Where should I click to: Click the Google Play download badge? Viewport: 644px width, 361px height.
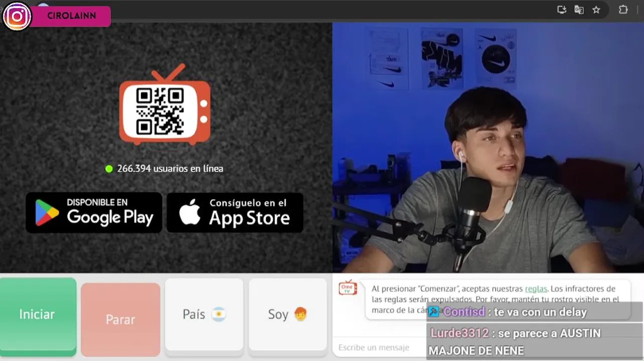coord(94,213)
